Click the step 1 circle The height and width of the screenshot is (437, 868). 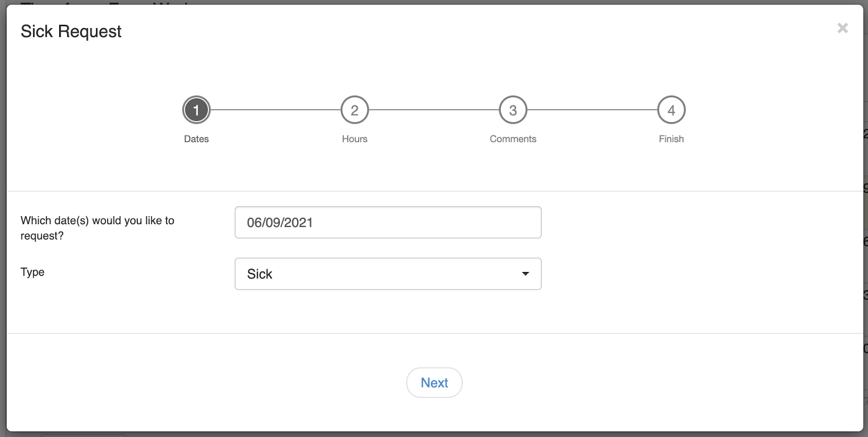(196, 110)
